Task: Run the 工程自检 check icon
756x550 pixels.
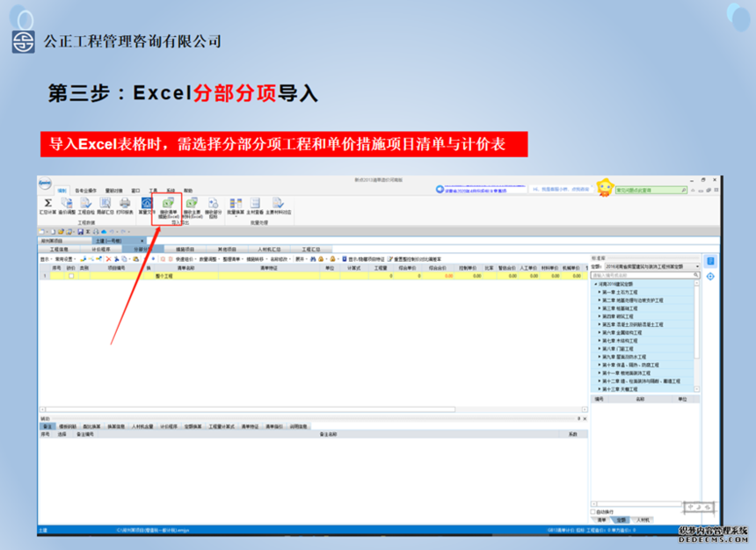Action: point(86,203)
